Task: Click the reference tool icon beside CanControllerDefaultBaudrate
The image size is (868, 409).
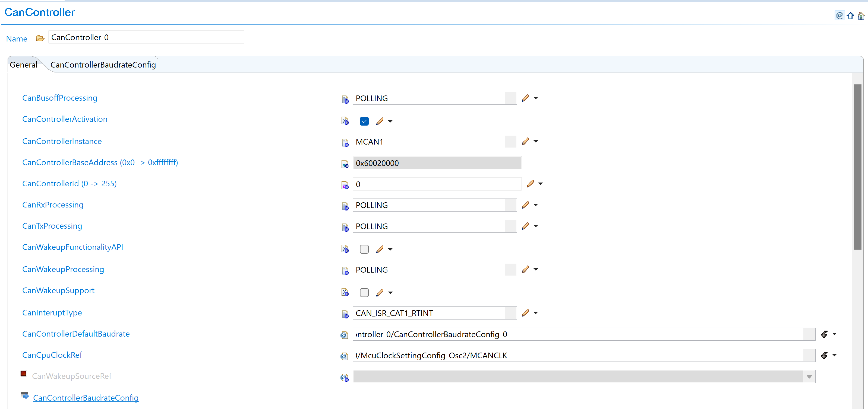Action: pyautogui.click(x=824, y=334)
